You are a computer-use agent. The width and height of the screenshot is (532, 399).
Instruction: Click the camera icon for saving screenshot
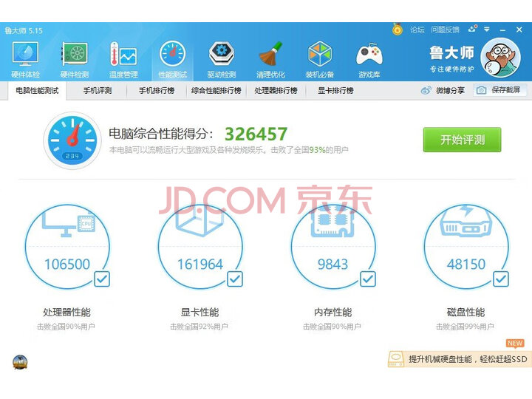[481, 90]
